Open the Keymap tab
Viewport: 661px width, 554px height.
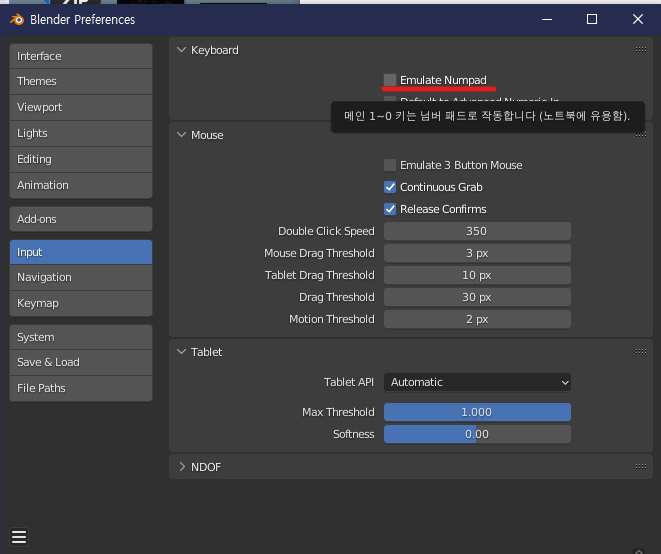[x=81, y=304]
